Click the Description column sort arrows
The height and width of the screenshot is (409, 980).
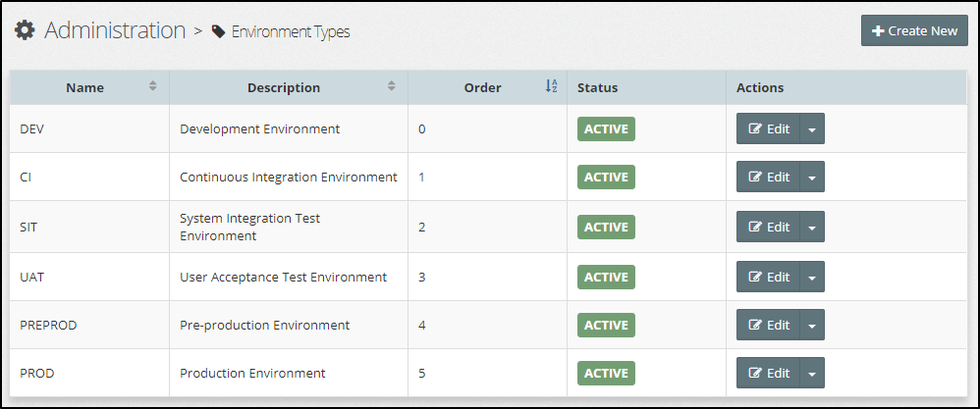pos(391,86)
